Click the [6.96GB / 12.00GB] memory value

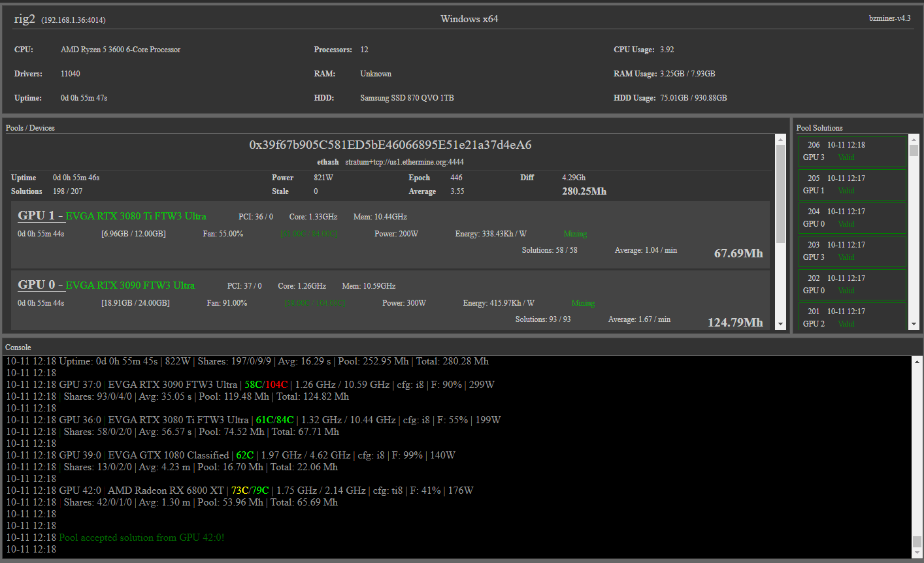pos(133,234)
